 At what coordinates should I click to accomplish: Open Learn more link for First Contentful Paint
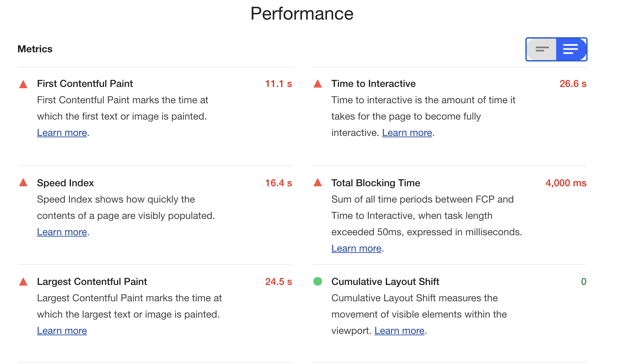coord(62,133)
